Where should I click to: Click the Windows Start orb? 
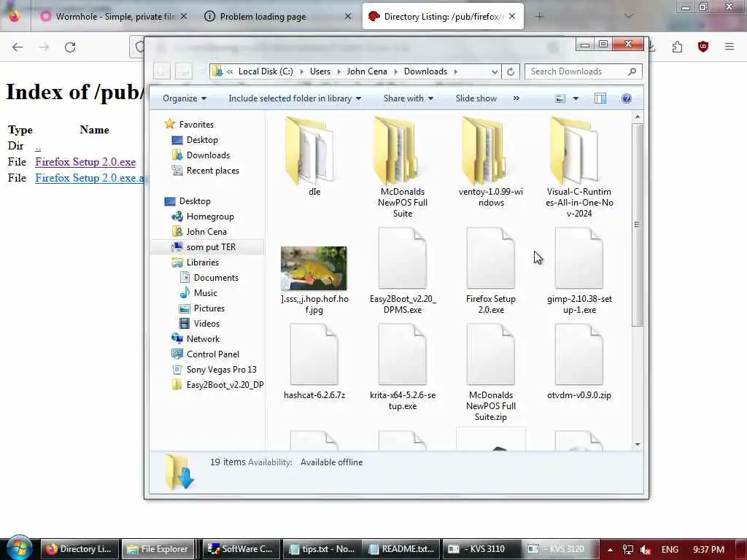(x=18, y=548)
